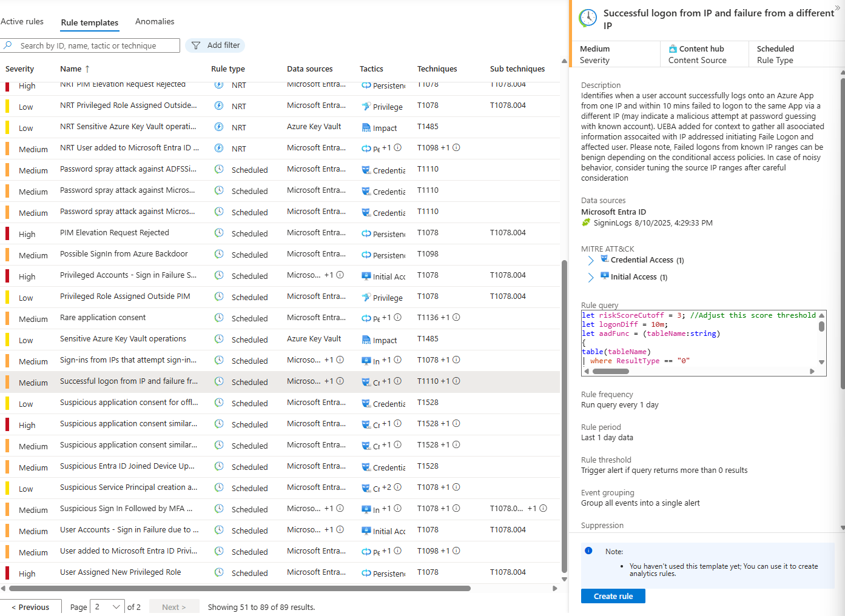The image size is (845, 616).
Task: Click the Credential Access shield icon in MITRE section
Action: tap(605, 259)
